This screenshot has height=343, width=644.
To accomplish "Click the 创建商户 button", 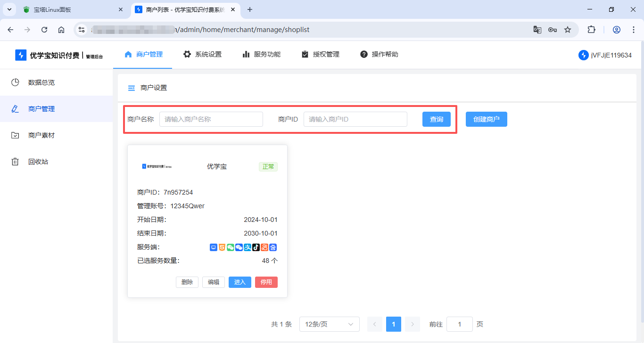I will tap(486, 119).
